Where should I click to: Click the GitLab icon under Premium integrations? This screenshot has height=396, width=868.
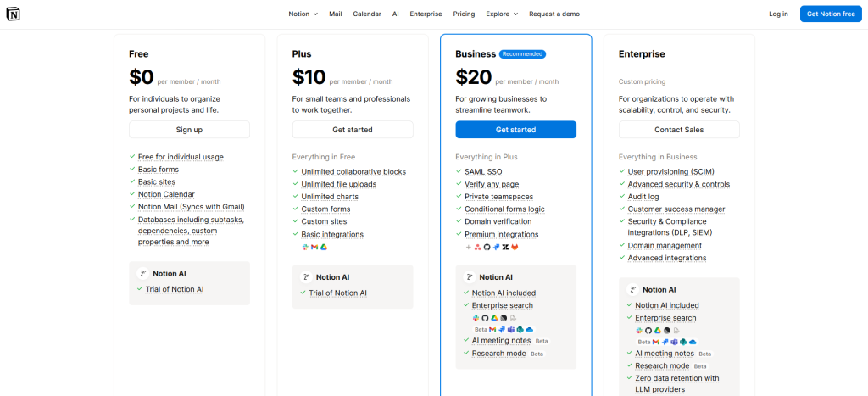point(515,247)
